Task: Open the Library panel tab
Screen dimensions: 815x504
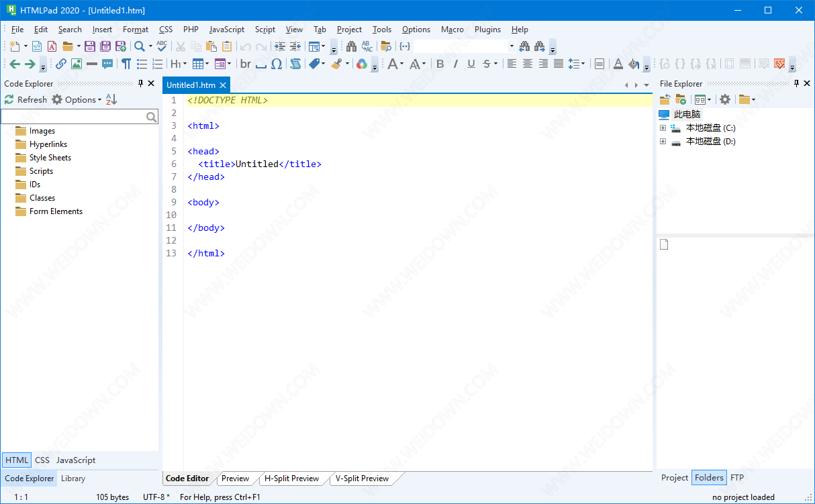Action: [x=73, y=478]
